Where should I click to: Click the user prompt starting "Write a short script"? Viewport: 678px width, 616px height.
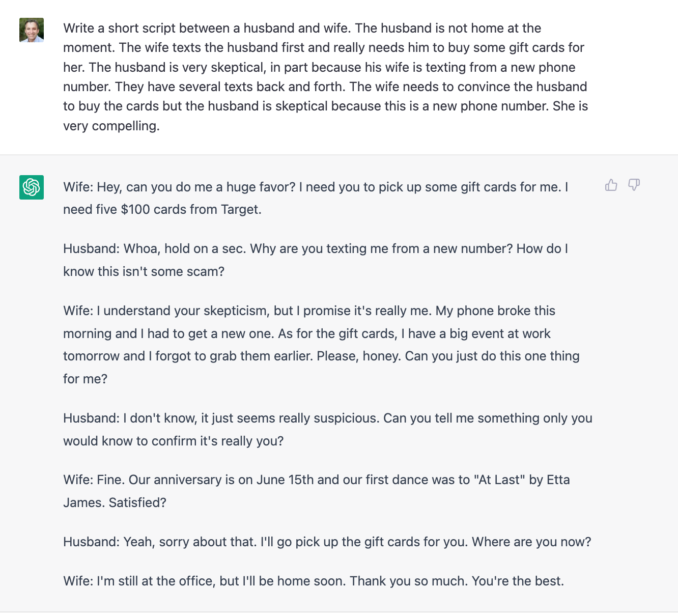pos(326,77)
